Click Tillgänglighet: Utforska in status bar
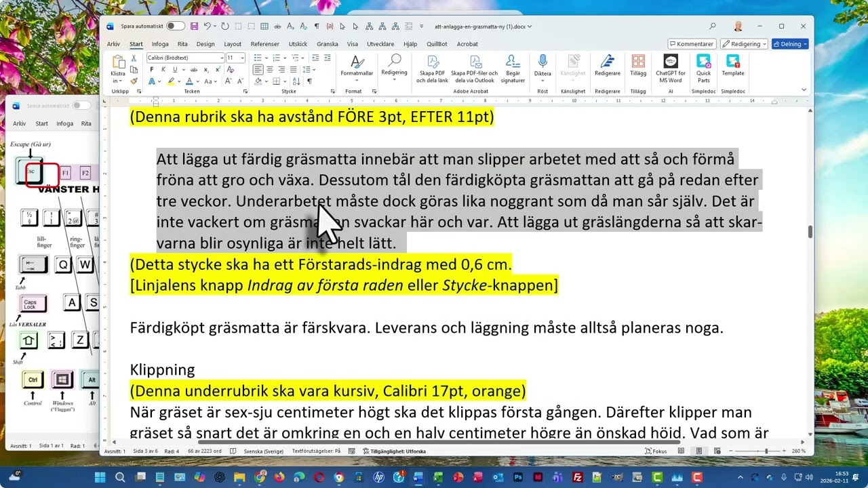This screenshot has width=868, height=488. click(x=394, y=451)
